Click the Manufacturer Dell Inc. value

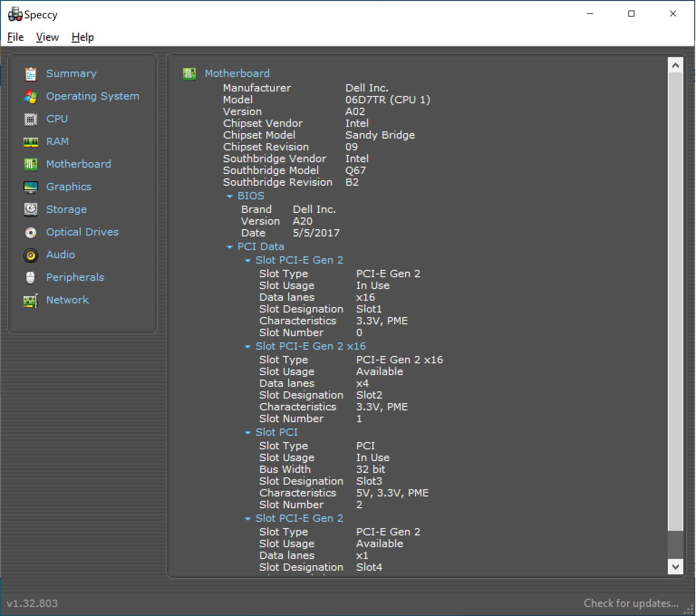pyautogui.click(x=367, y=88)
